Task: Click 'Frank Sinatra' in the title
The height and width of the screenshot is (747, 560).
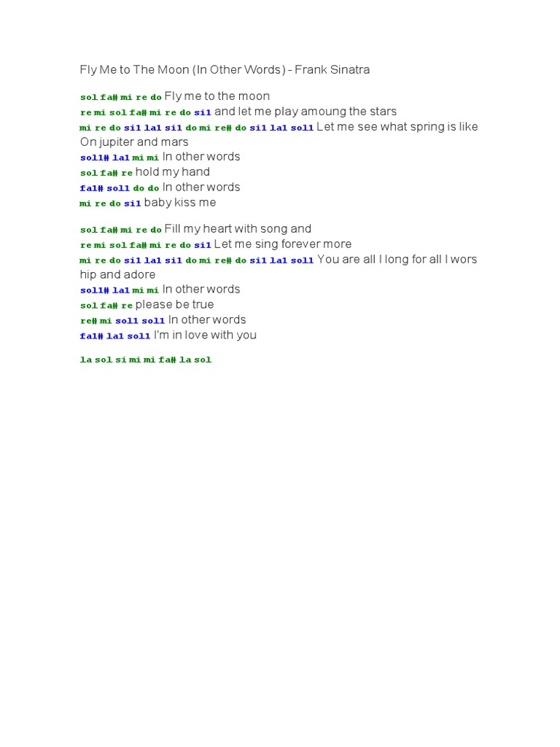Action: click(x=332, y=69)
